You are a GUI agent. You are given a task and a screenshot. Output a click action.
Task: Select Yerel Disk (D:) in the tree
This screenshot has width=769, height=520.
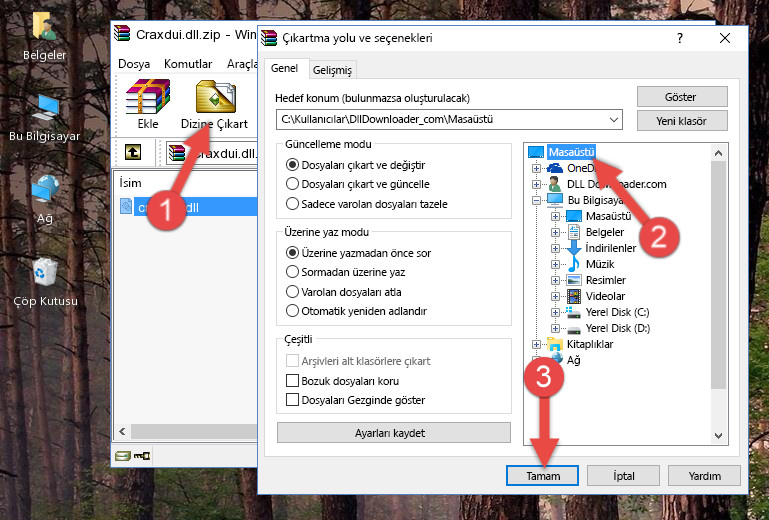(618, 328)
